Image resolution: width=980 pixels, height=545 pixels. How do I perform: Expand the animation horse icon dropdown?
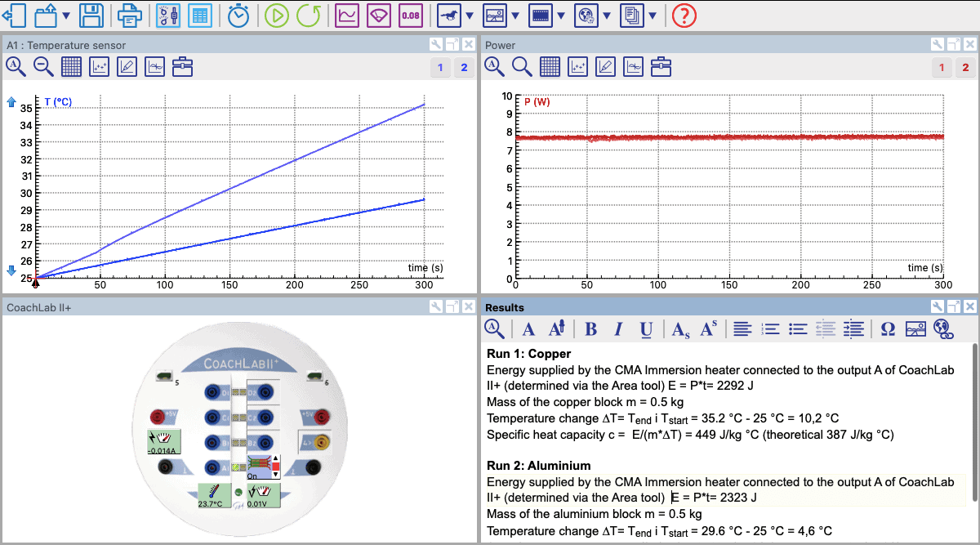469,16
